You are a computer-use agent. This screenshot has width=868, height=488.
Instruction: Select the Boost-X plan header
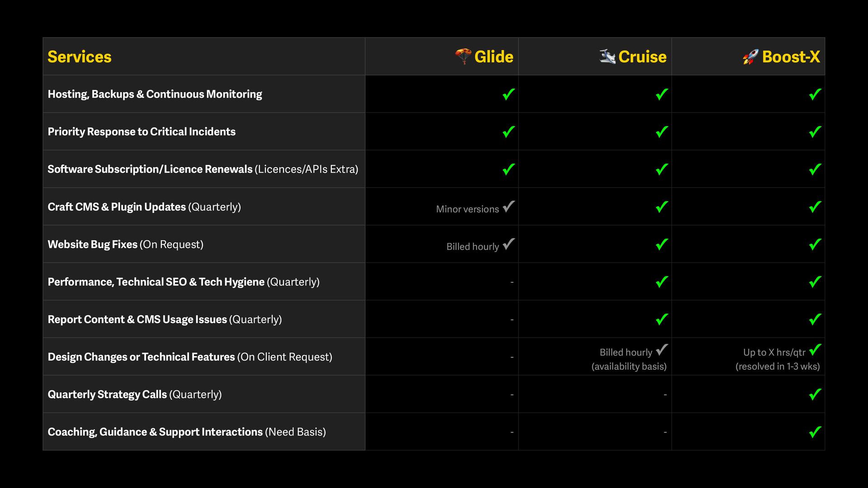pyautogui.click(x=791, y=57)
